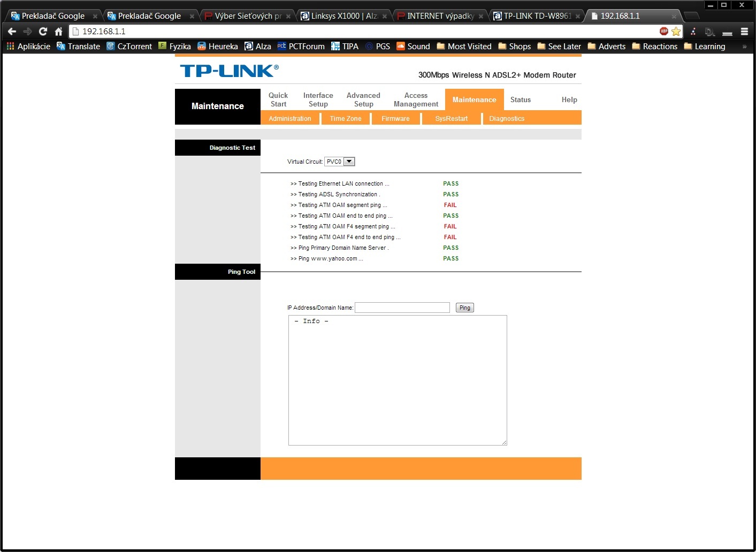Switch to the TP-LINK TD-W8961 tab
Viewport: 756px width, 552px height.
537,16
